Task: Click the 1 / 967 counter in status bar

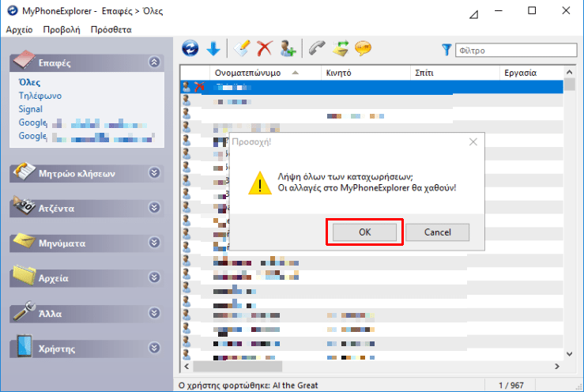Action: [511, 386]
